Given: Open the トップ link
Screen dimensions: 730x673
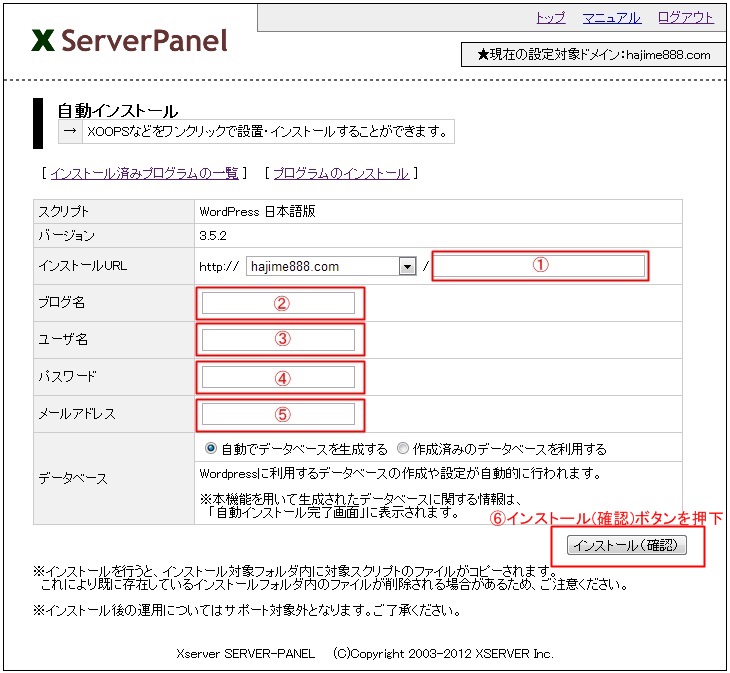Looking at the screenshot, I should pyautogui.click(x=550, y=18).
